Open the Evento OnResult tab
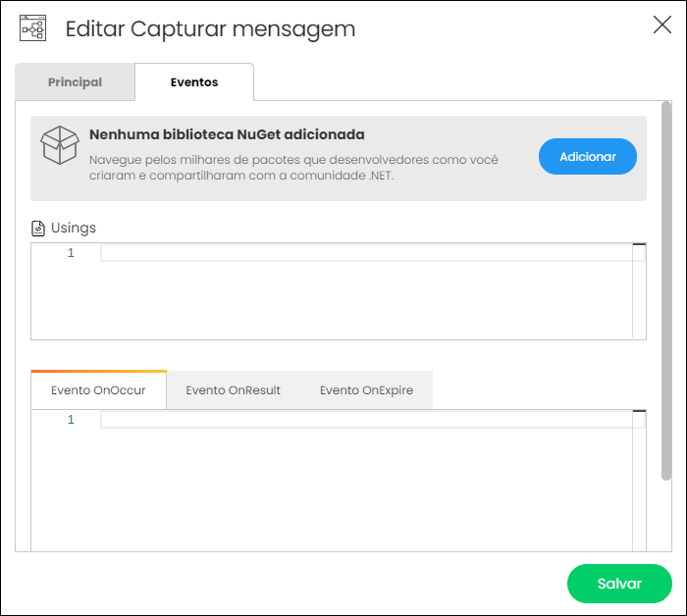Screen dimensions: 687x616 pyautogui.click(x=234, y=390)
